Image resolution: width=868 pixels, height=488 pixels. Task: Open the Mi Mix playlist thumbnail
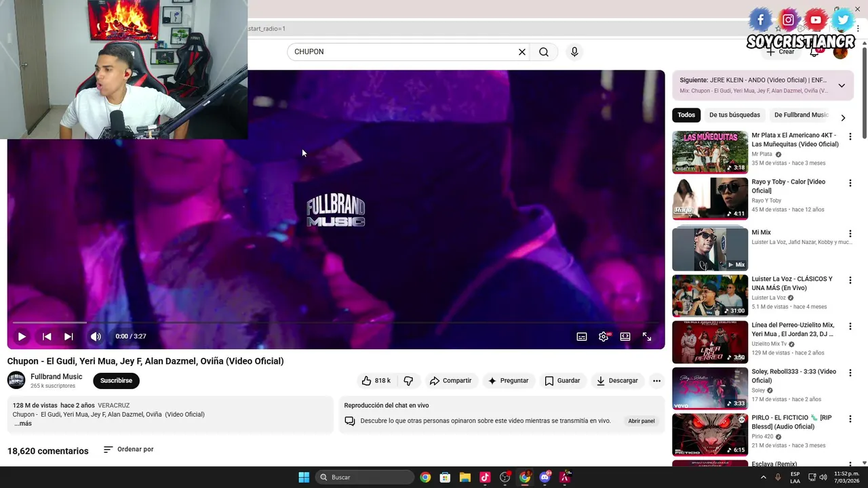[x=710, y=249]
